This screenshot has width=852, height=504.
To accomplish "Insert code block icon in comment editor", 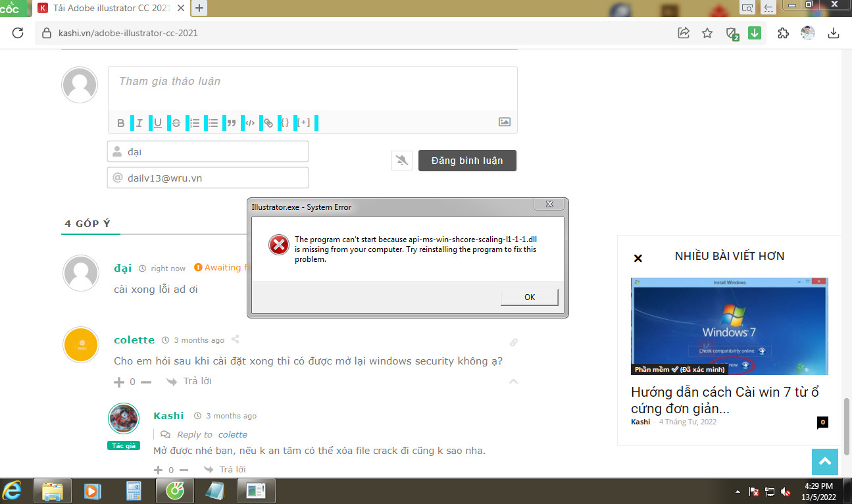I will tap(250, 123).
